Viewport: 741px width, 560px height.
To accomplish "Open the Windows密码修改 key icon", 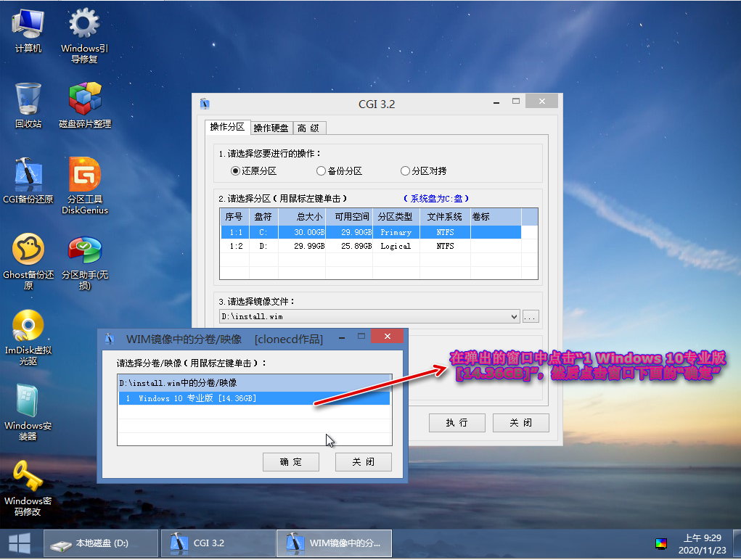I will pyautogui.click(x=28, y=477).
